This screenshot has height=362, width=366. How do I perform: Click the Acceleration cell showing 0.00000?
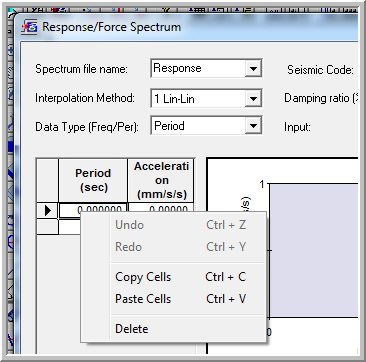tap(161, 207)
